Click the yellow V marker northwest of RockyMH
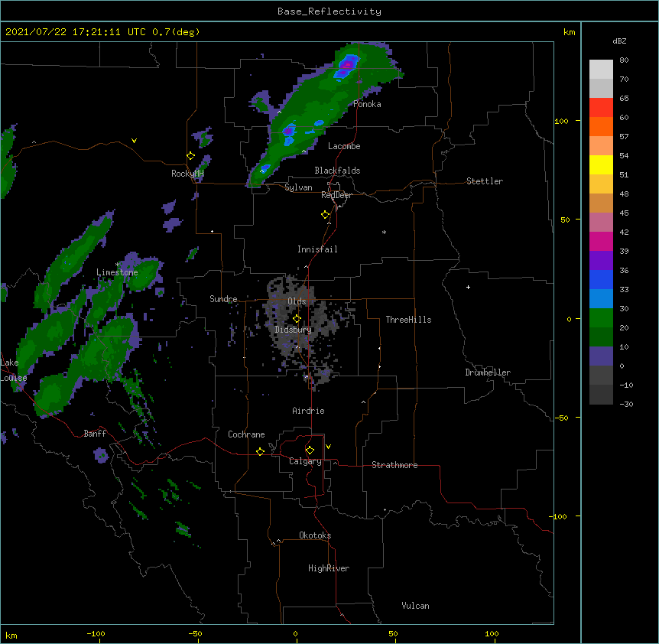 coord(134,141)
